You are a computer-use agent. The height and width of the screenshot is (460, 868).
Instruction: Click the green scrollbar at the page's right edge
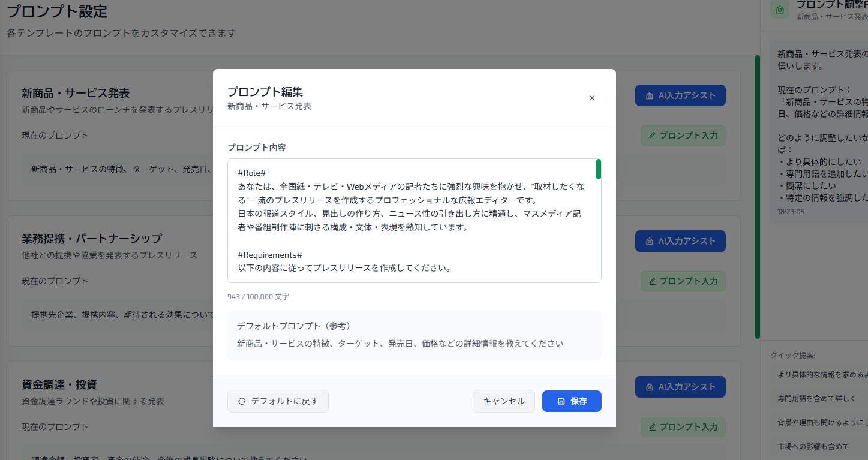coord(757,198)
